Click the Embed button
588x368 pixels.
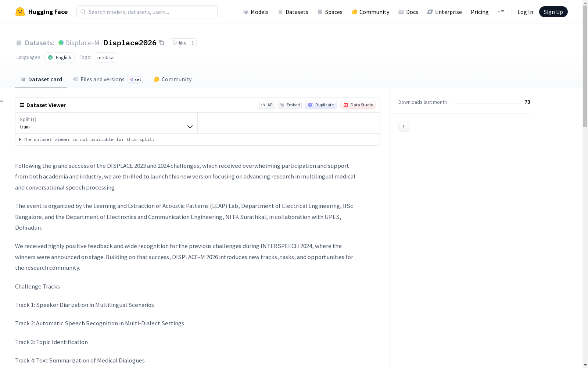tap(290, 105)
